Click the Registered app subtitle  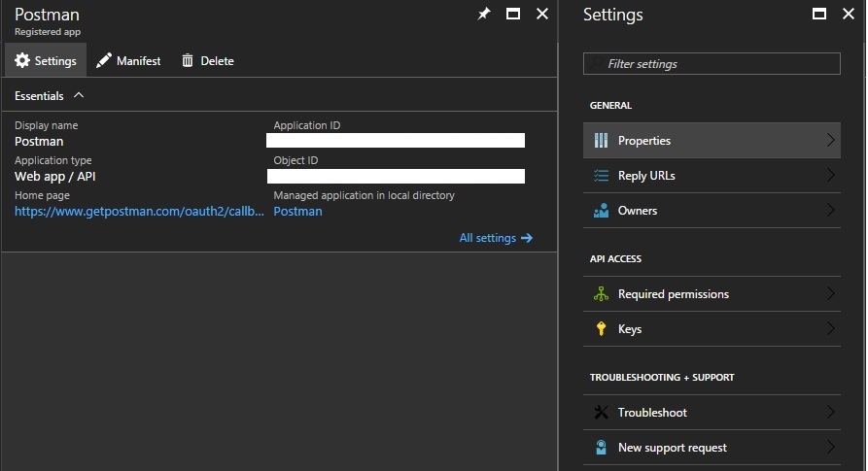click(48, 32)
